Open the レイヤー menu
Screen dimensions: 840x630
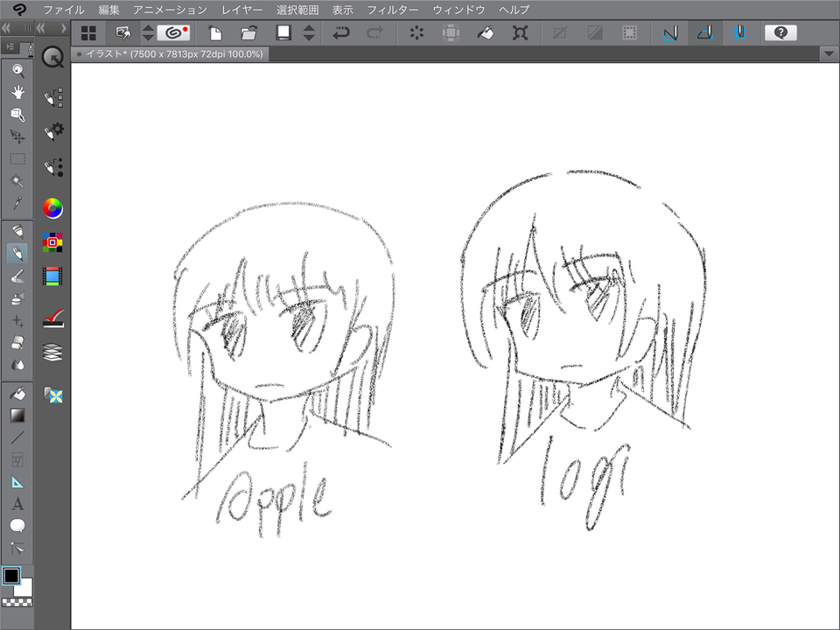pyautogui.click(x=241, y=10)
